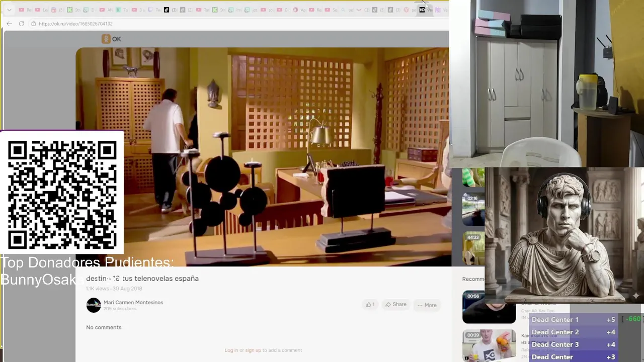Click the 'No comments' text

tap(104, 327)
